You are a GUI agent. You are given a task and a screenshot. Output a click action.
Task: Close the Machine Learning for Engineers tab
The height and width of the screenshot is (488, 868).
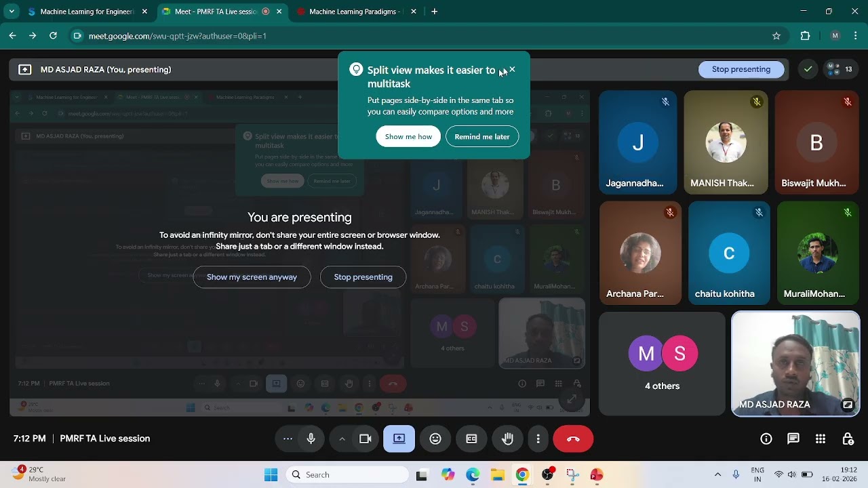(x=144, y=12)
